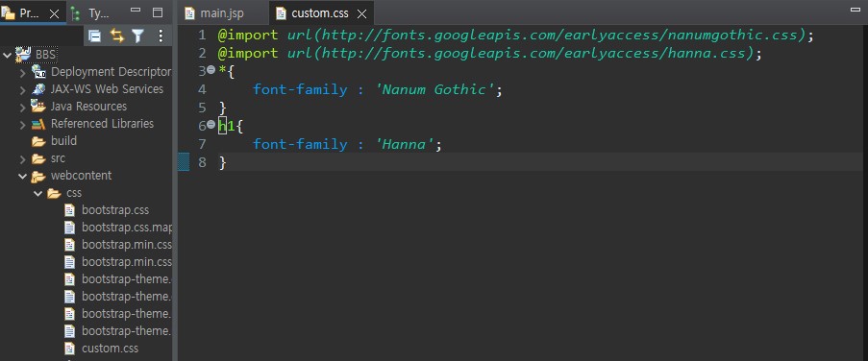Expand the Deployment Descriptor node
Image resolution: width=868 pixels, height=361 pixels.
tap(23, 72)
